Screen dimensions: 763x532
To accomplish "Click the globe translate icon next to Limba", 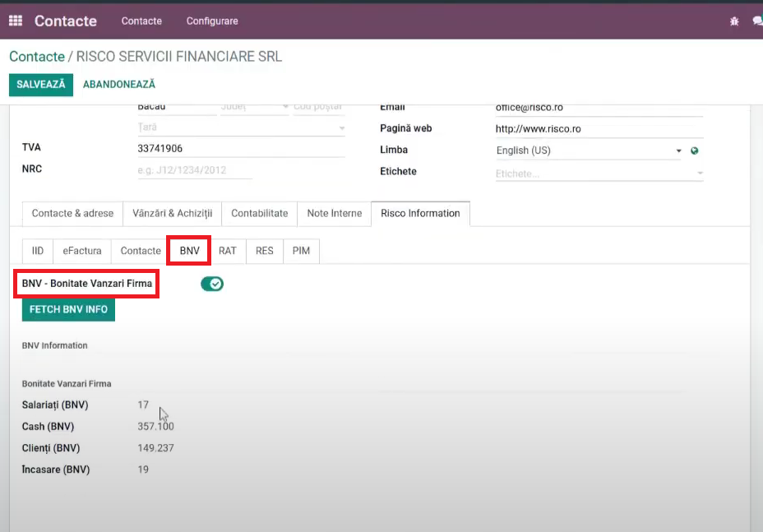I will point(695,151).
